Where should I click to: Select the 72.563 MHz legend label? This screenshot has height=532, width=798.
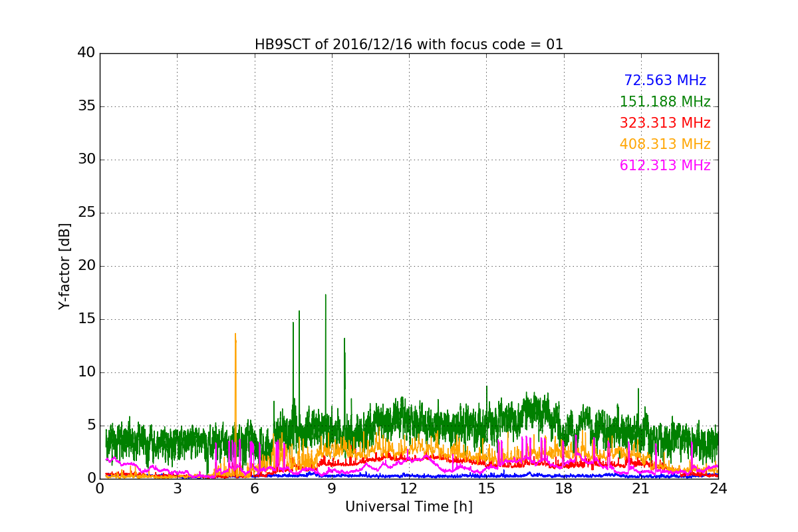click(665, 80)
